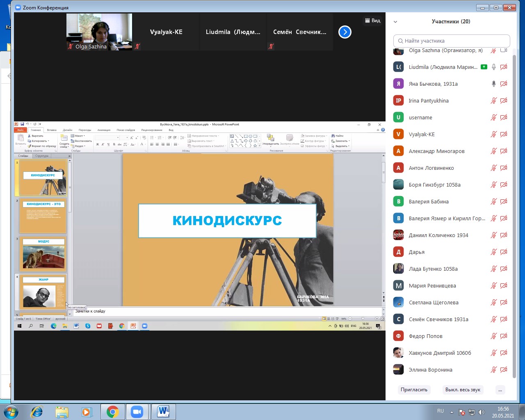Click search magnifier on shared screen taskbar

pyautogui.click(x=30, y=326)
